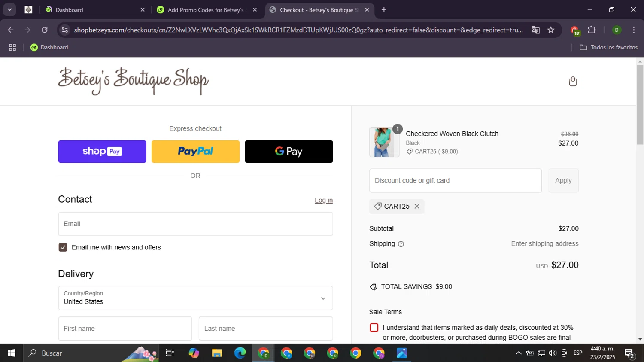Open the Chrome three-dot menu

coord(634,30)
